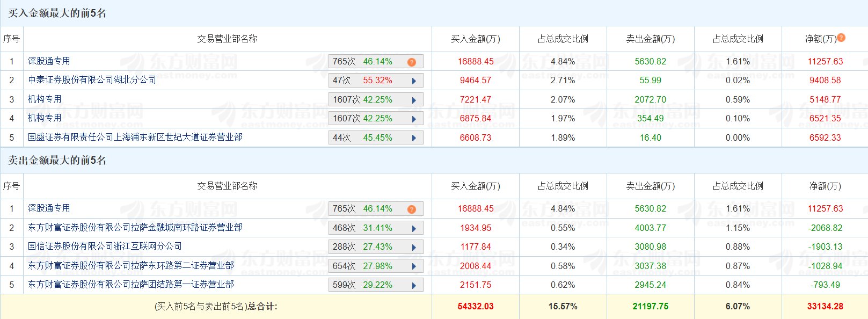The width and height of the screenshot is (868, 319).
Task: Open 东方财富证券拉萨团结路第一证券营业部 link
Action: pyautogui.click(x=130, y=285)
